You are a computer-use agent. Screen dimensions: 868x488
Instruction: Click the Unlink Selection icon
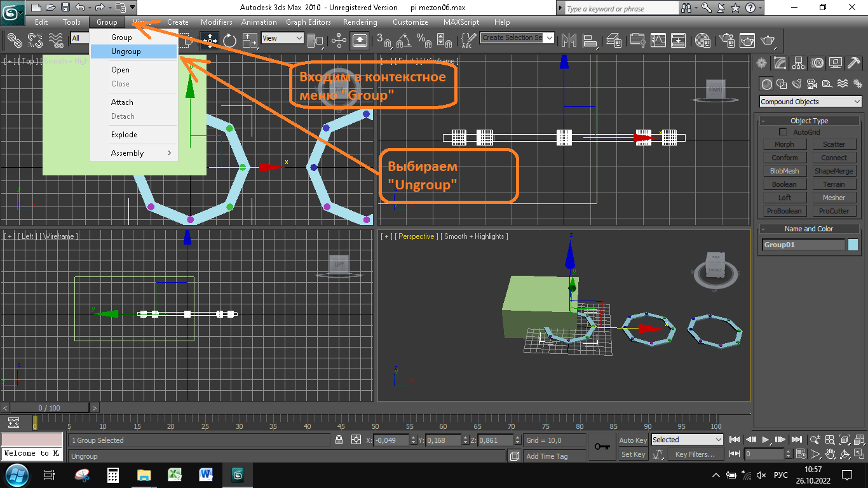coord(35,41)
